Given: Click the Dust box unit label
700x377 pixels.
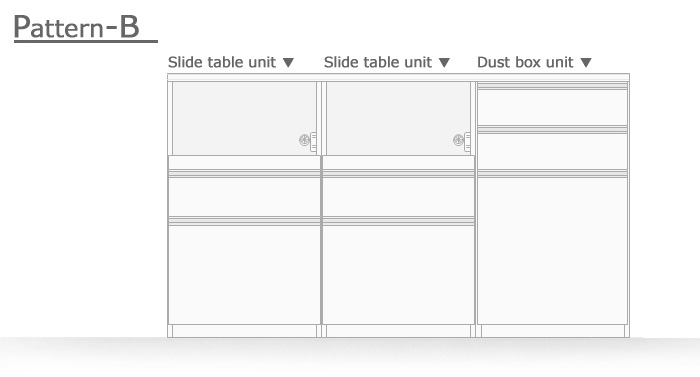Looking at the screenshot, I should pyautogui.click(x=525, y=62).
